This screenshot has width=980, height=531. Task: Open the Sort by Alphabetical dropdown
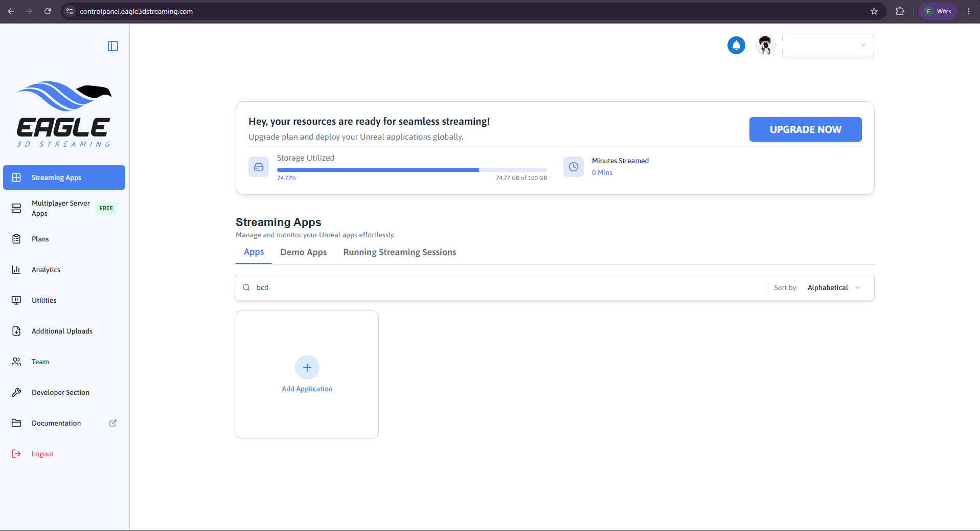834,287
